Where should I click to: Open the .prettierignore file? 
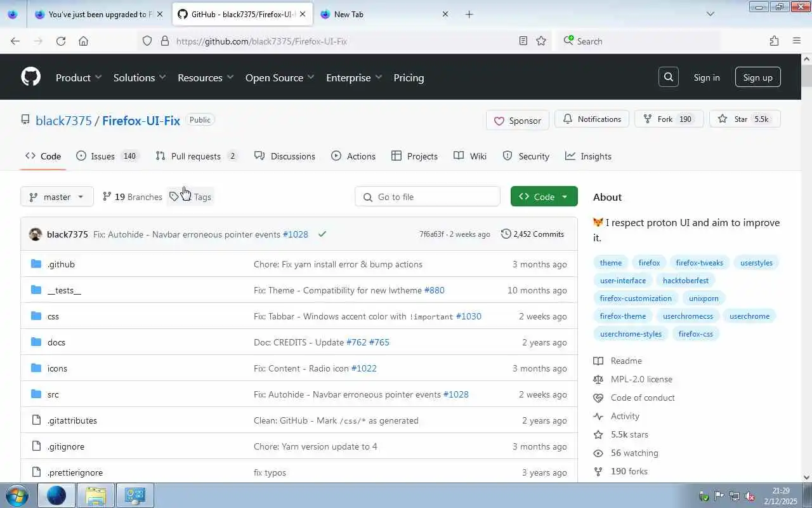pyautogui.click(x=75, y=472)
